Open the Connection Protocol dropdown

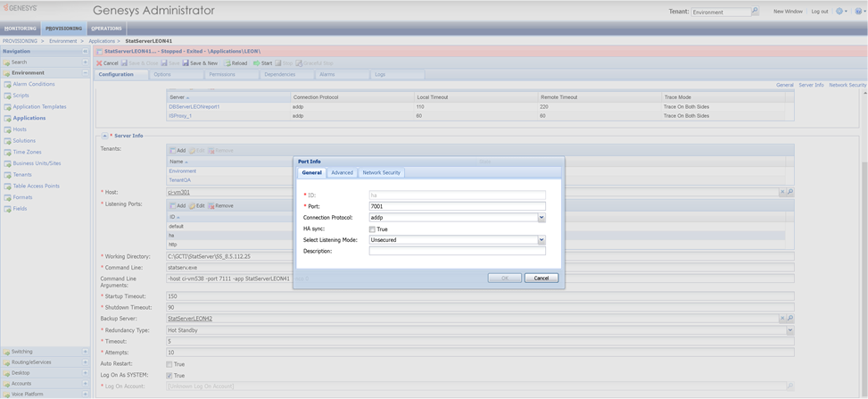click(541, 218)
